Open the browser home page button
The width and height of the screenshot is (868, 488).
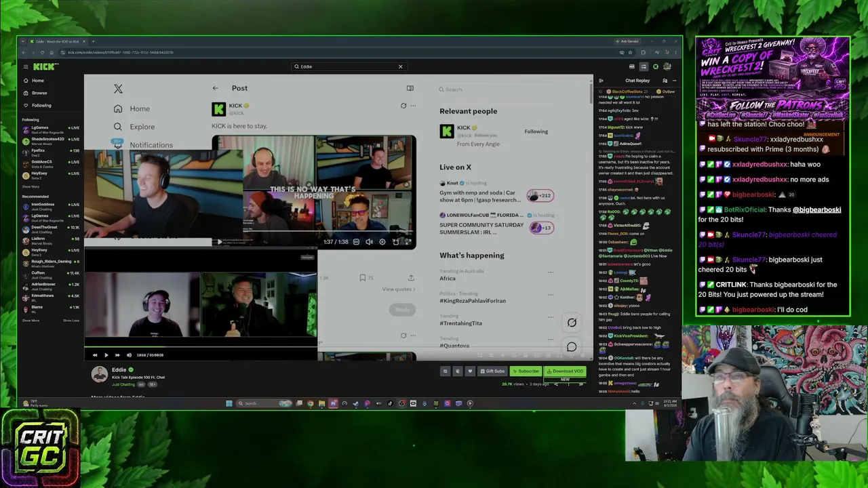(x=52, y=52)
